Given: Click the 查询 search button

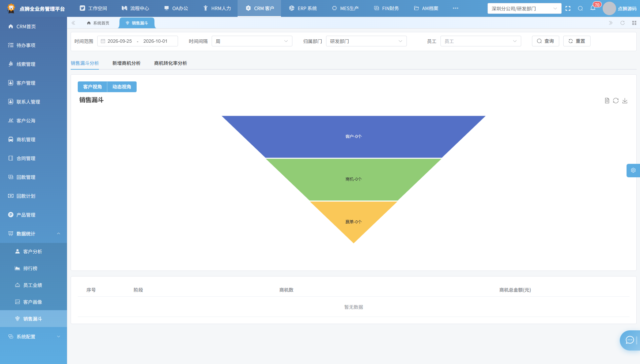Looking at the screenshot, I should pyautogui.click(x=545, y=41).
